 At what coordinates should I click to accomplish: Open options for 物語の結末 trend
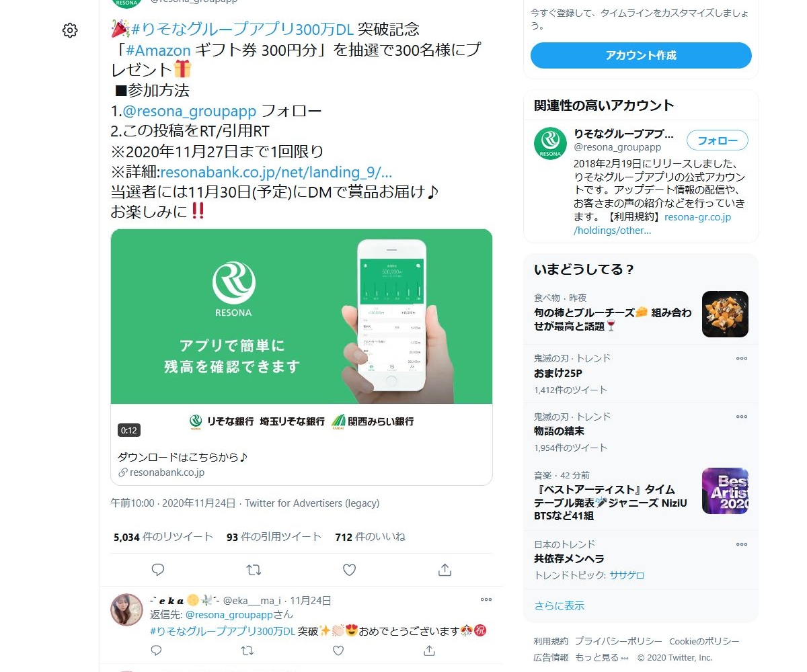742,417
